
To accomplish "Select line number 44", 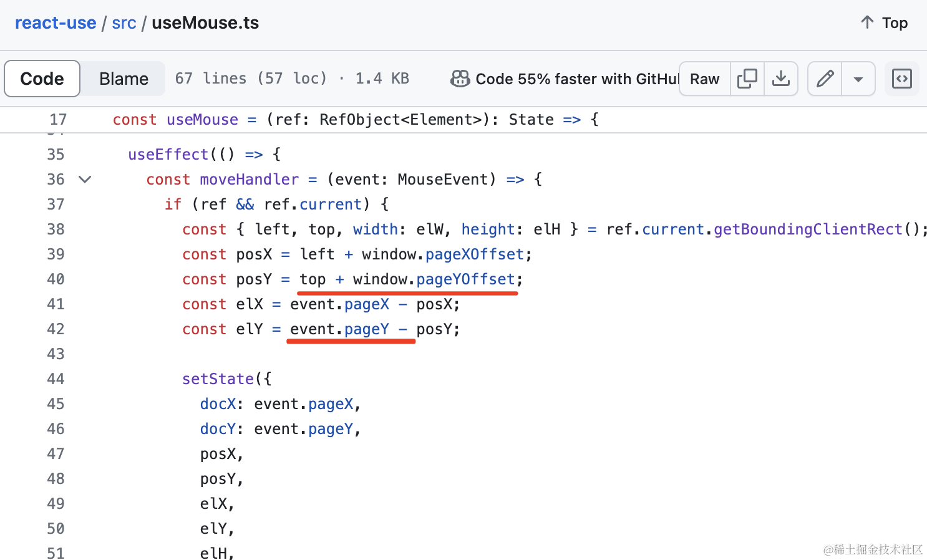I will click(x=56, y=379).
